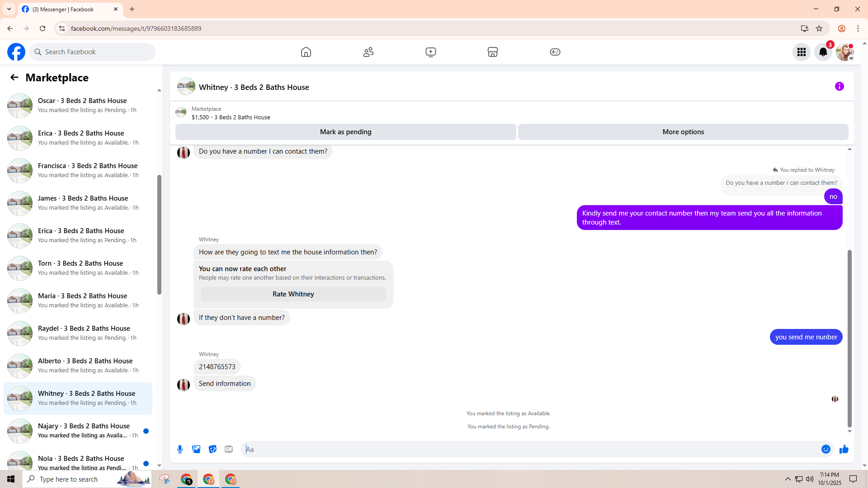This screenshot has height=488, width=868.
Task: Attach a photo with the image icon
Action: coord(196,449)
